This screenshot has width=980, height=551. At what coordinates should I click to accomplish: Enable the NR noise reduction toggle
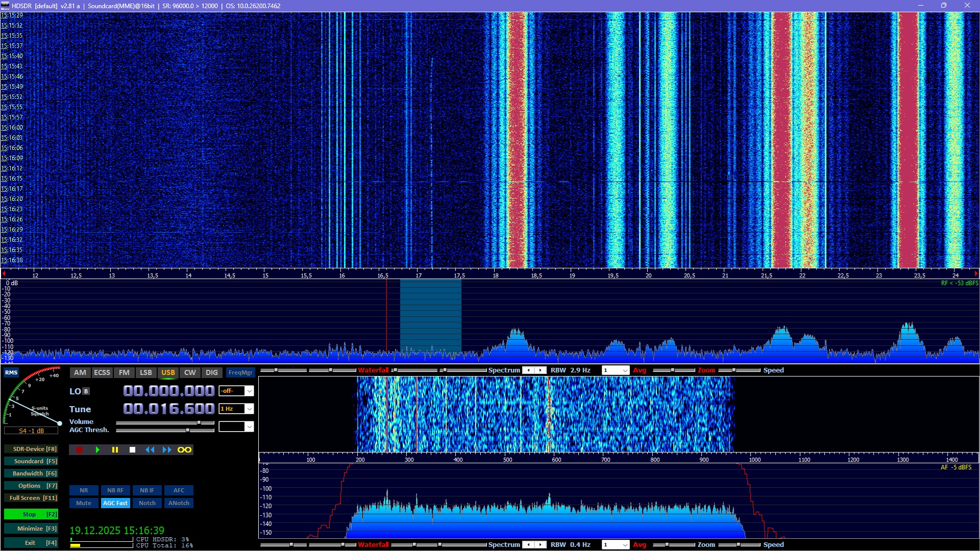pos(84,490)
